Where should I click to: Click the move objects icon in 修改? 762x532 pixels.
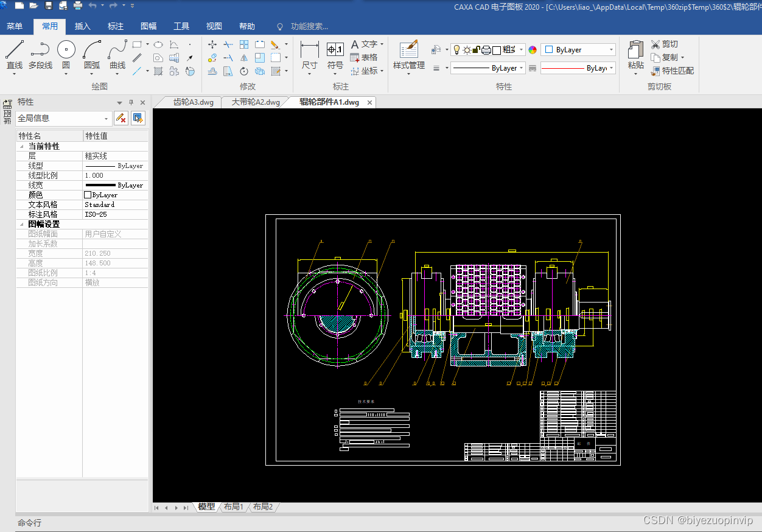212,44
